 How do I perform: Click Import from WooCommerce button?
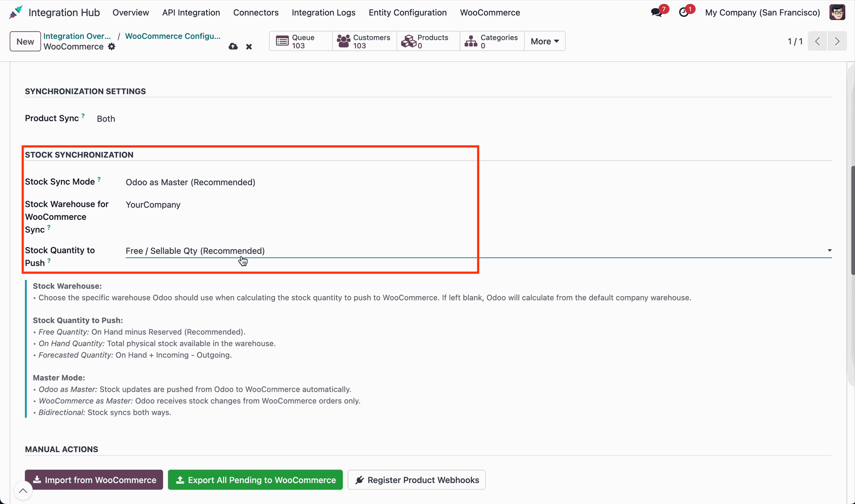[x=94, y=480]
